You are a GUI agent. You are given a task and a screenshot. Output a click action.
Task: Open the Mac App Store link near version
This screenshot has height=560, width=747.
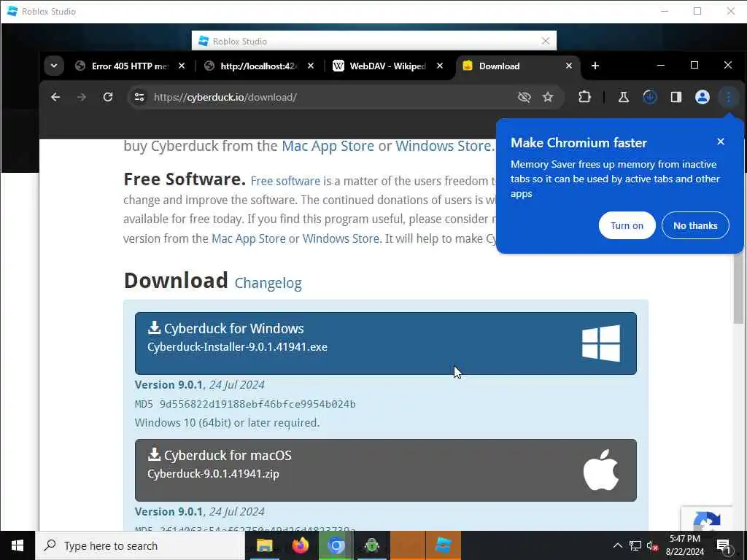248,238
